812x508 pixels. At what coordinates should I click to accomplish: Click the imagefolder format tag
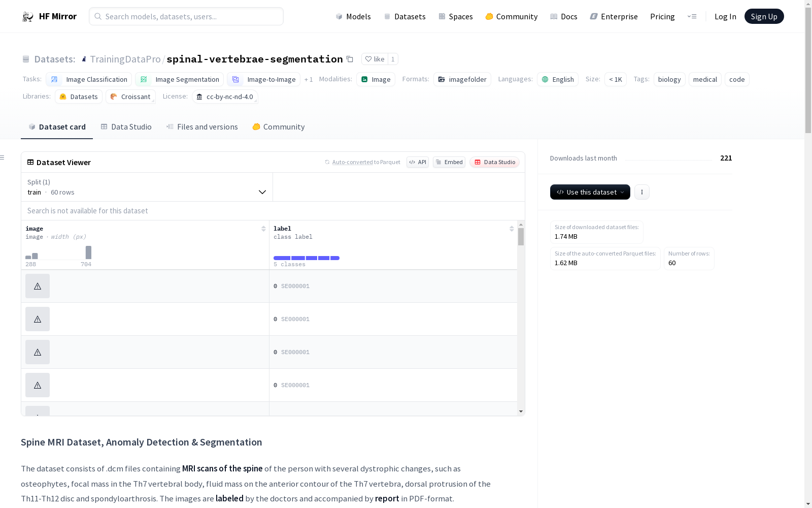(462, 79)
